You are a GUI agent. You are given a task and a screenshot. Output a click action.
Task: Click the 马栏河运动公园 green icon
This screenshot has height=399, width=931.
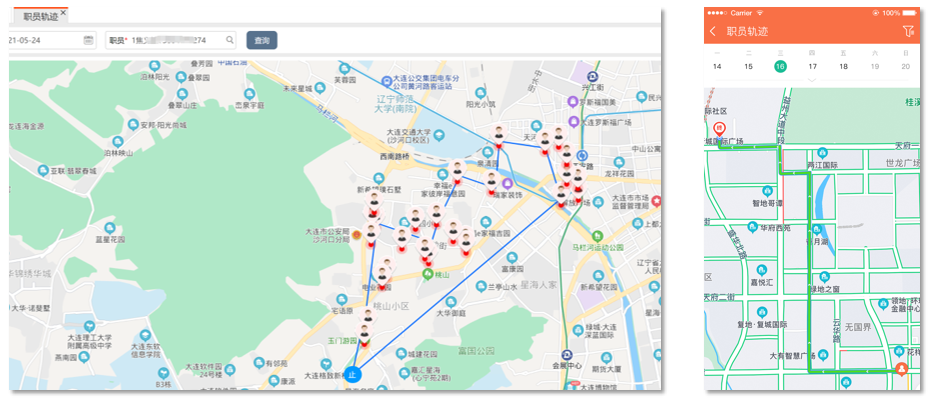pos(597,236)
